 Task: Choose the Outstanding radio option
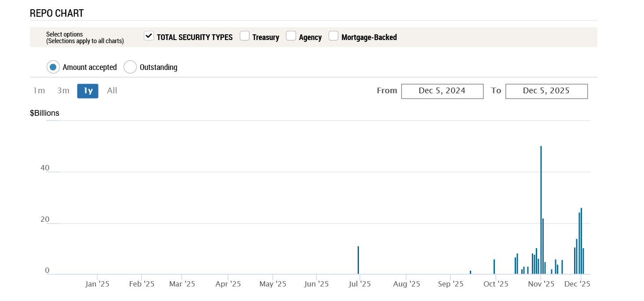click(x=130, y=67)
